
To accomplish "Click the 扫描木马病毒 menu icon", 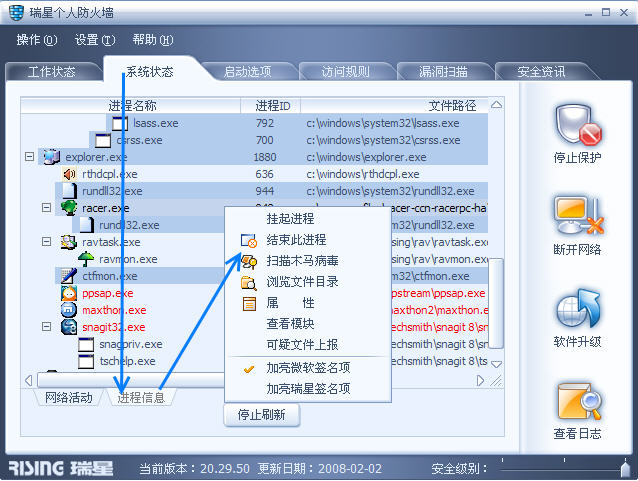I will 249,261.
